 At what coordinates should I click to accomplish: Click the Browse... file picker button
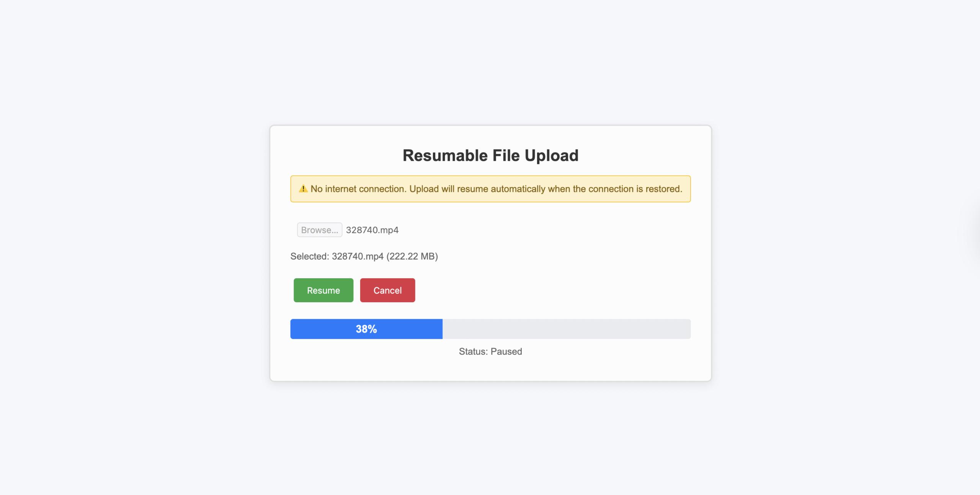coord(319,229)
